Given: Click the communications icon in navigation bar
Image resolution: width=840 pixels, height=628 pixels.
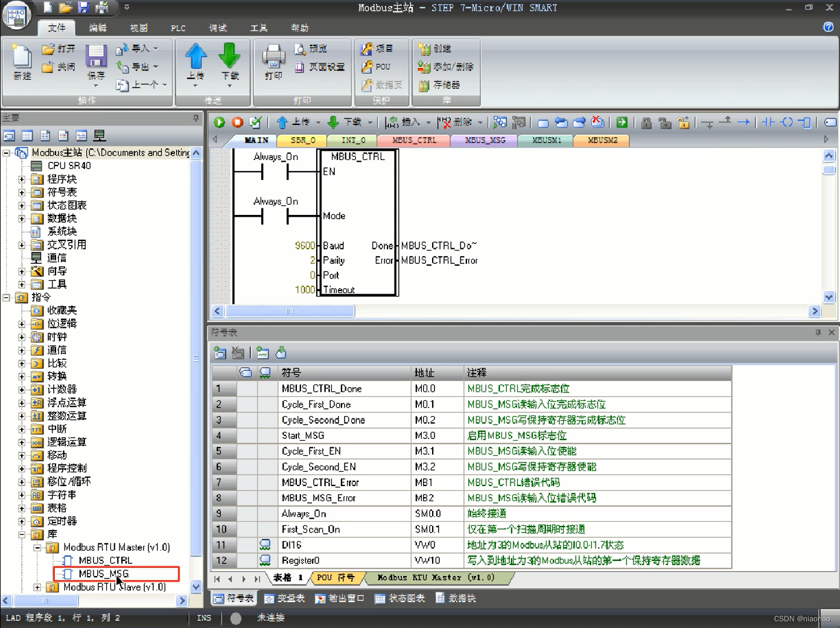Looking at the screenshot, I should [x=100, y=135].
